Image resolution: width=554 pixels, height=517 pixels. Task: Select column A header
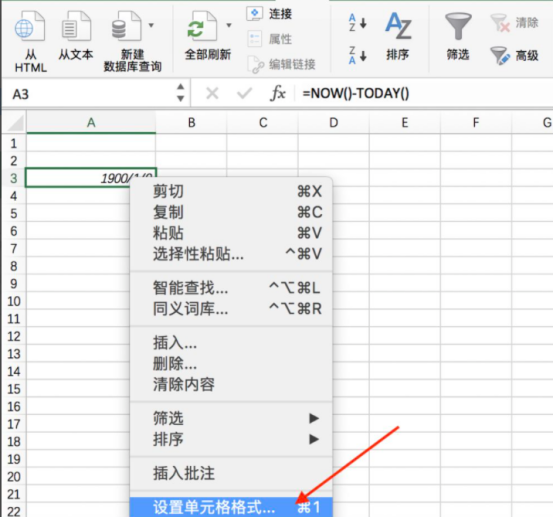pos(91,123)
